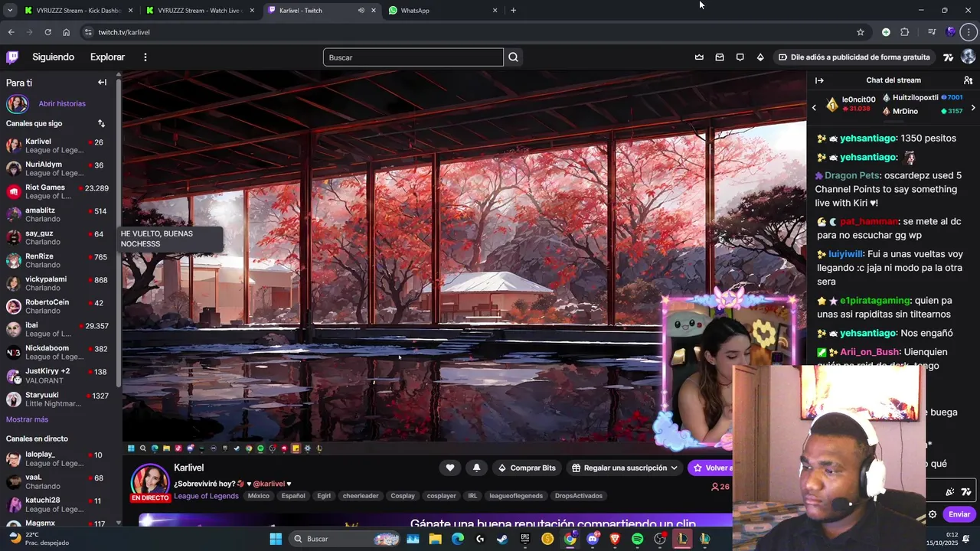Open NuriAldym channel in sidebar

pyautogui.click(x=58, y=169)
